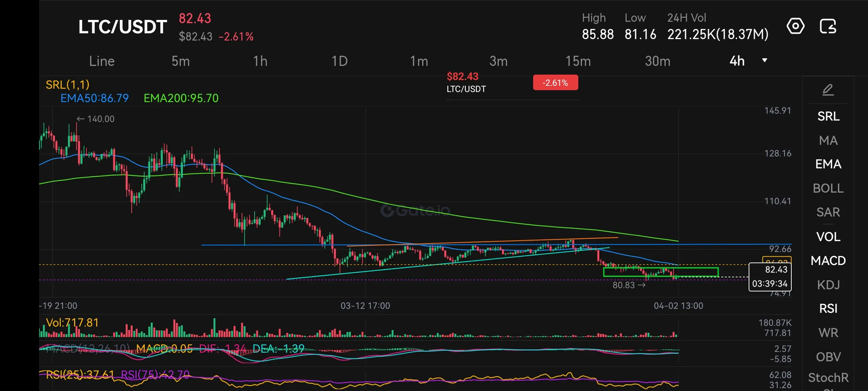868x391 pixels.
Task: Expand the 4h interval dropdown arrow
Action: tap(765, 60)
